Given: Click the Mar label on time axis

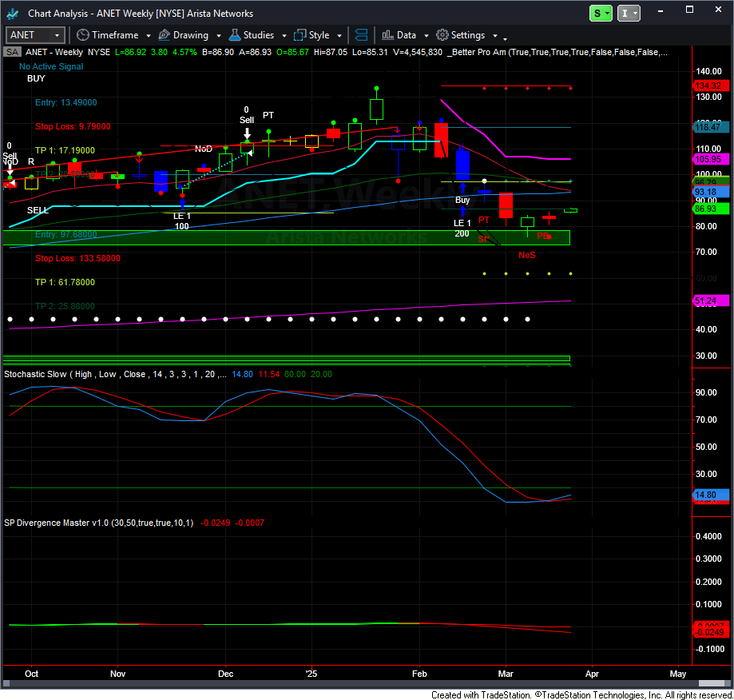Looking at the screenshot, I should pyautogui.click(x=506, y=674).
